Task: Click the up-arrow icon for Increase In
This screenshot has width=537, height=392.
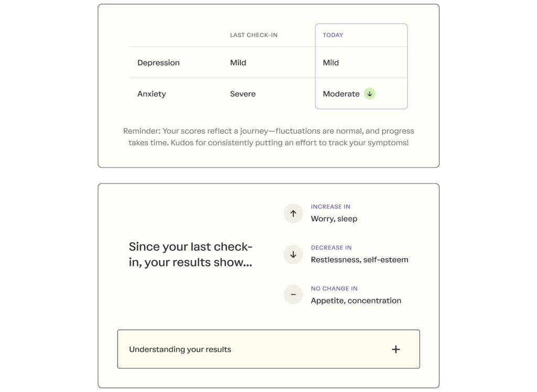Action: tap(293, 213)
